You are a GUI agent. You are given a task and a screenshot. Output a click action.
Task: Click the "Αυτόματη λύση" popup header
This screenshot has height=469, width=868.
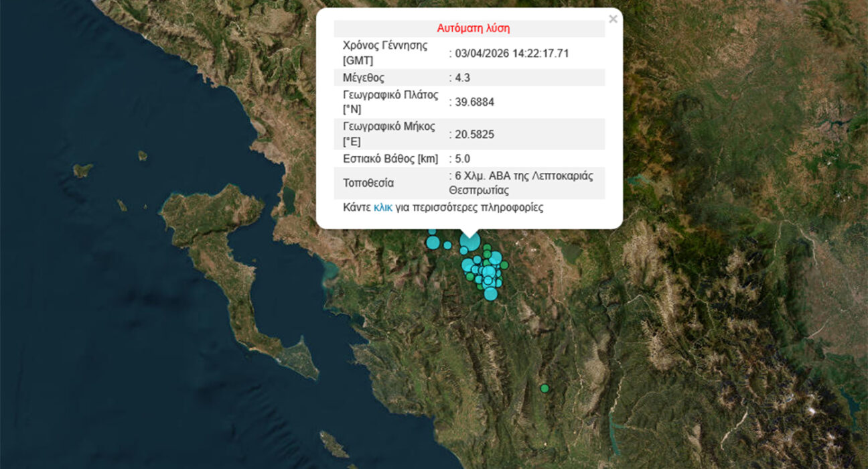(473, 28)
